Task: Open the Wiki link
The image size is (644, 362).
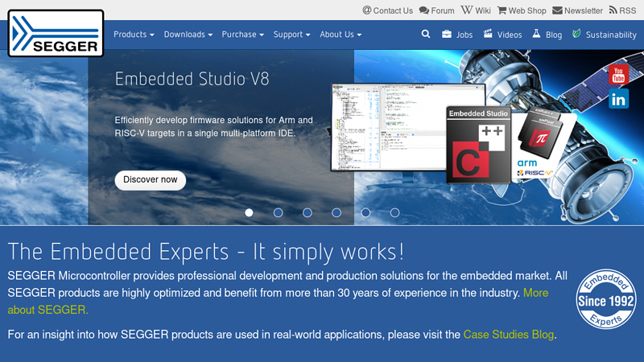Action: click(x=476, y=10)
